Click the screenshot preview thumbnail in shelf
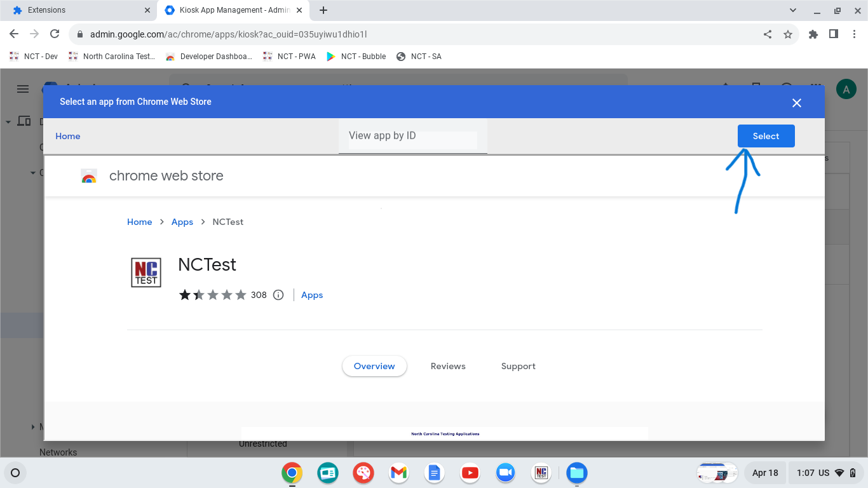The height and width of the screenshot is (488, 868). pos(717,473)
